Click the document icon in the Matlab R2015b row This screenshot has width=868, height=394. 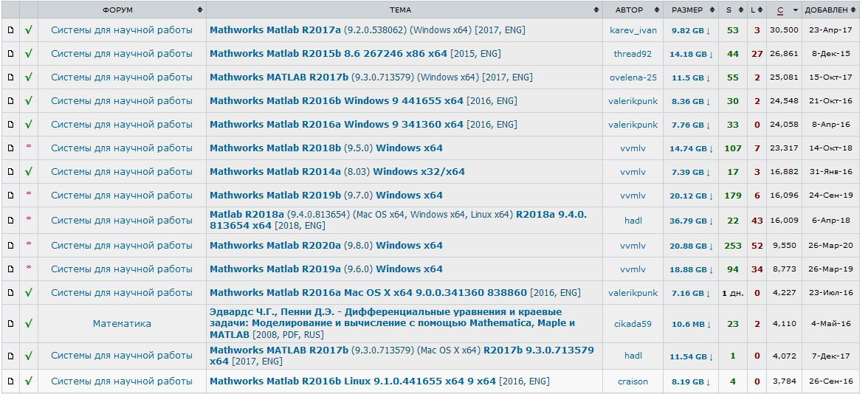pyautogui.click(x=10, y=54)
